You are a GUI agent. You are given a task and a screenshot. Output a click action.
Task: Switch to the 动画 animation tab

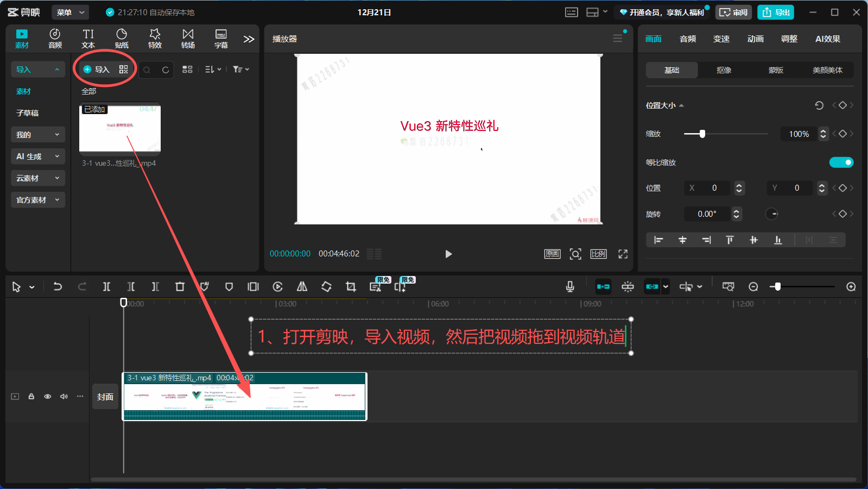(x=755, y=39)
